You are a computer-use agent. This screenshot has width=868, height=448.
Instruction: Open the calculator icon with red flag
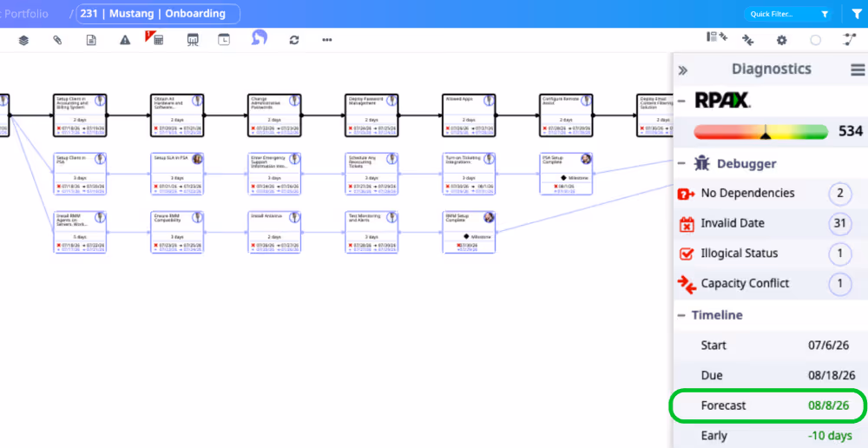click(x=155, y=38)
